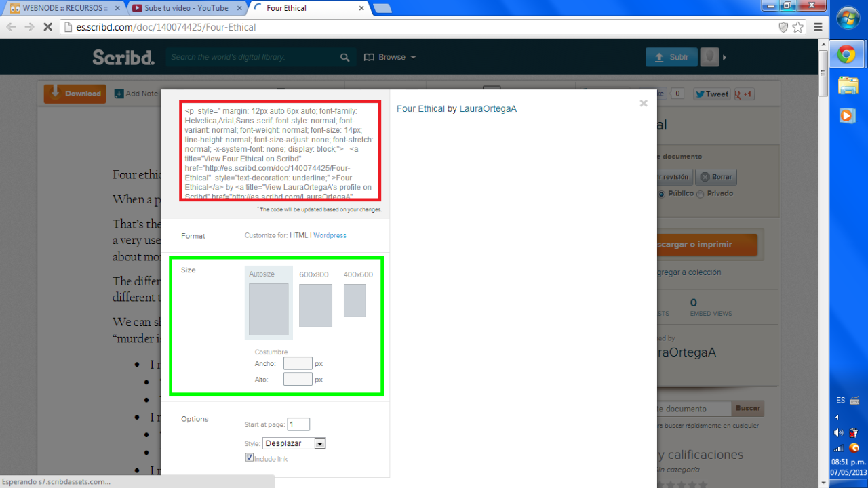Viewport: 868px width, 488px height.
Task: Select the Autosize size thumbnail
Action: pyautogui.click(x=269, y=308)
